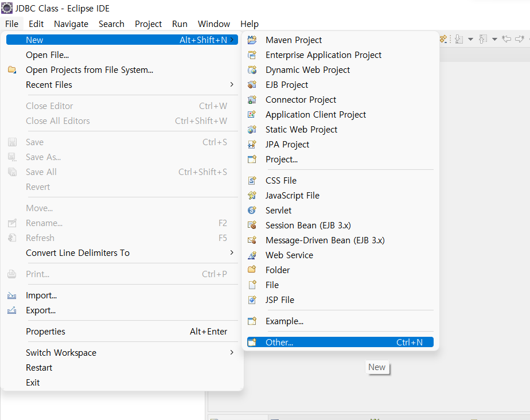Open the Search menu
The height and width of the screenshot is (420, 530).
[x=111, y=24]
